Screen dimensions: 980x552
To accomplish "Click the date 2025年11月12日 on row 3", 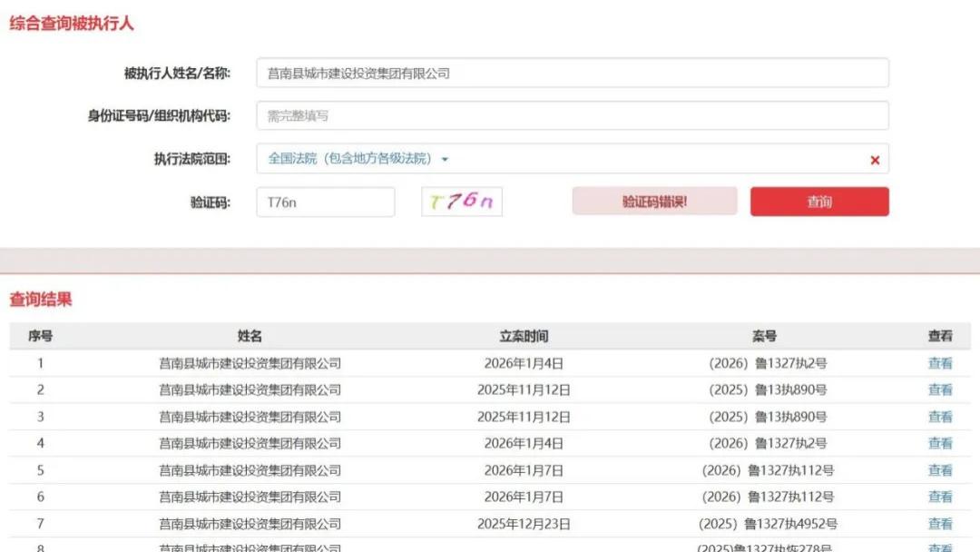I will click(x=525, y=417).
